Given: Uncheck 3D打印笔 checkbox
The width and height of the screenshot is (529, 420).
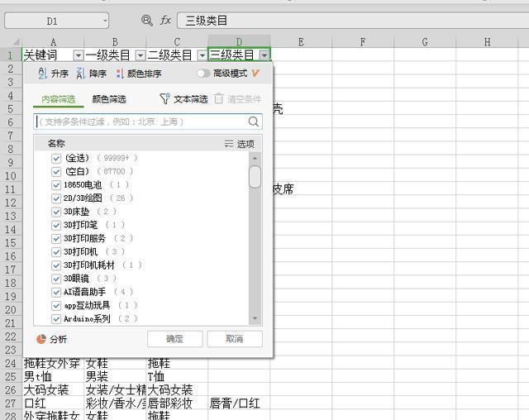Looking at the screenshot, I should (56, 225).
